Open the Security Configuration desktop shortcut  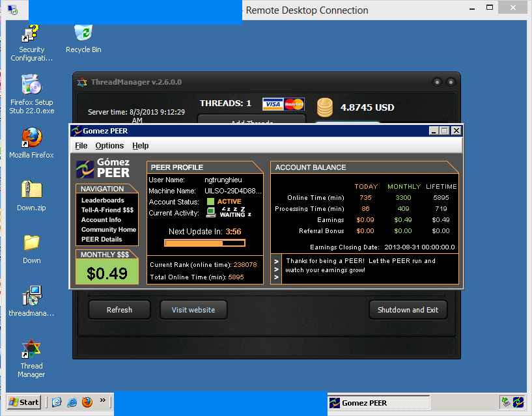point(31,43)
